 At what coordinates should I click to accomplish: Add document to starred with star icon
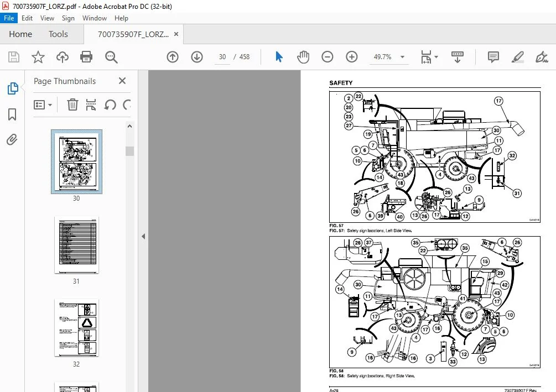38,57
